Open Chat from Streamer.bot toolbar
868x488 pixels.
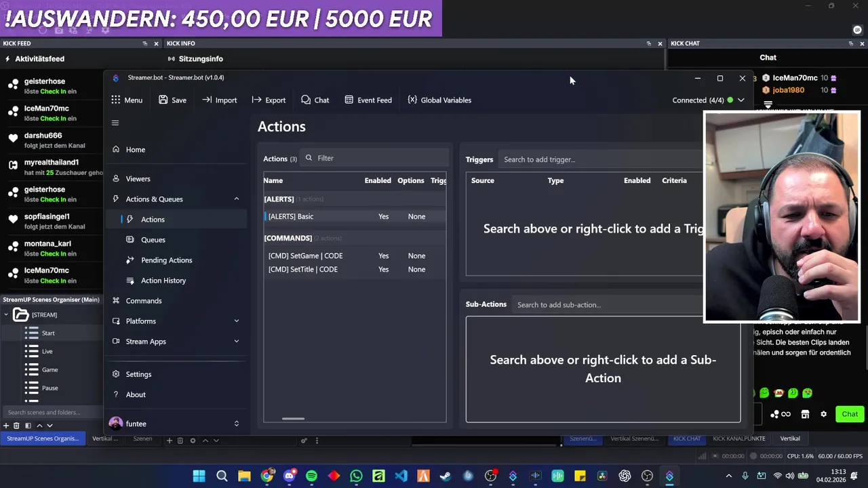coord(315,100)
